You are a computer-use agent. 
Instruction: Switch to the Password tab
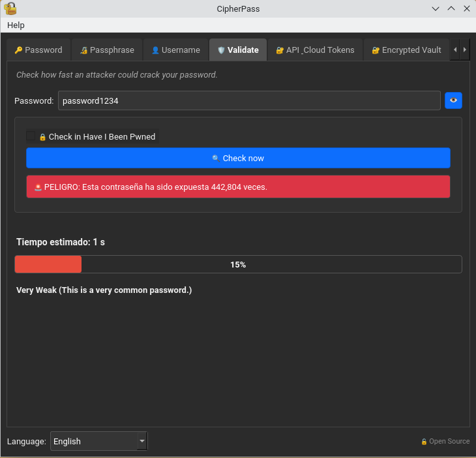pos(38,50)
